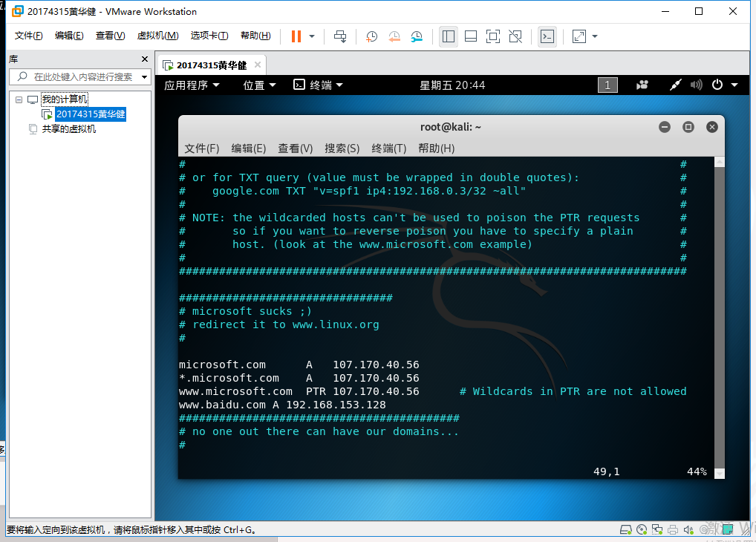
Task: Open the Kali 位置 menu
Action: coord(259,85)
